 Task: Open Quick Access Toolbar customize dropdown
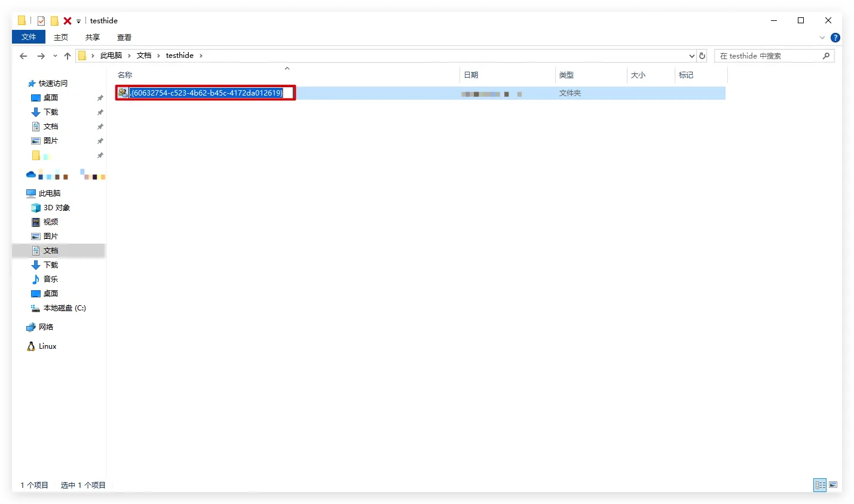point(78,21)
